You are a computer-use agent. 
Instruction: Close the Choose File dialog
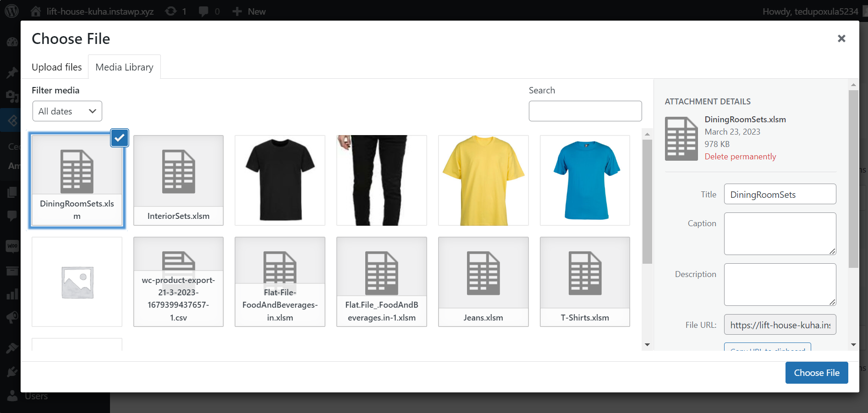pos(841,38)
